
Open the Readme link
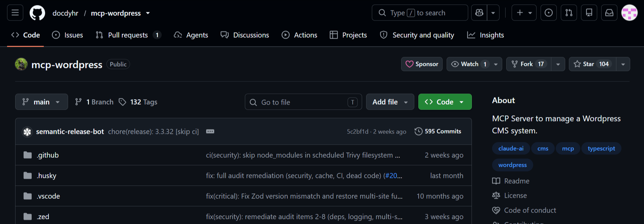pos(511,181)
